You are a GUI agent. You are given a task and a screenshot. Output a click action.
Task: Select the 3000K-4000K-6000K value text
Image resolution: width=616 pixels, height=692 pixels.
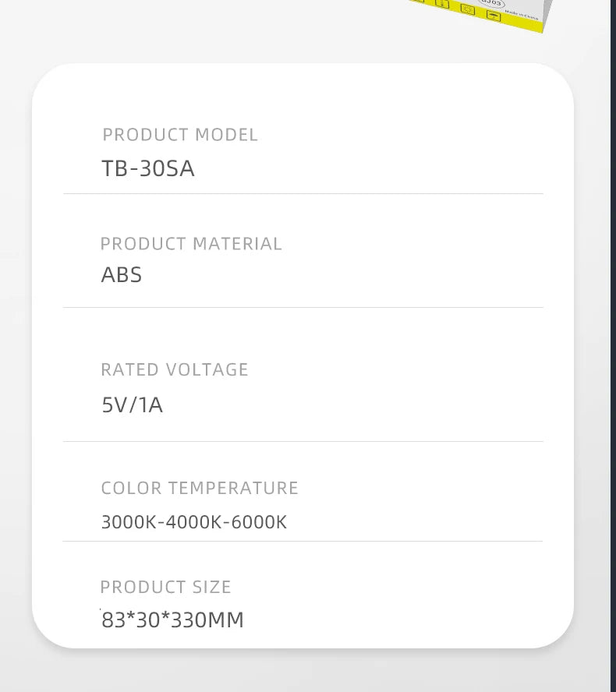point(194,522)
